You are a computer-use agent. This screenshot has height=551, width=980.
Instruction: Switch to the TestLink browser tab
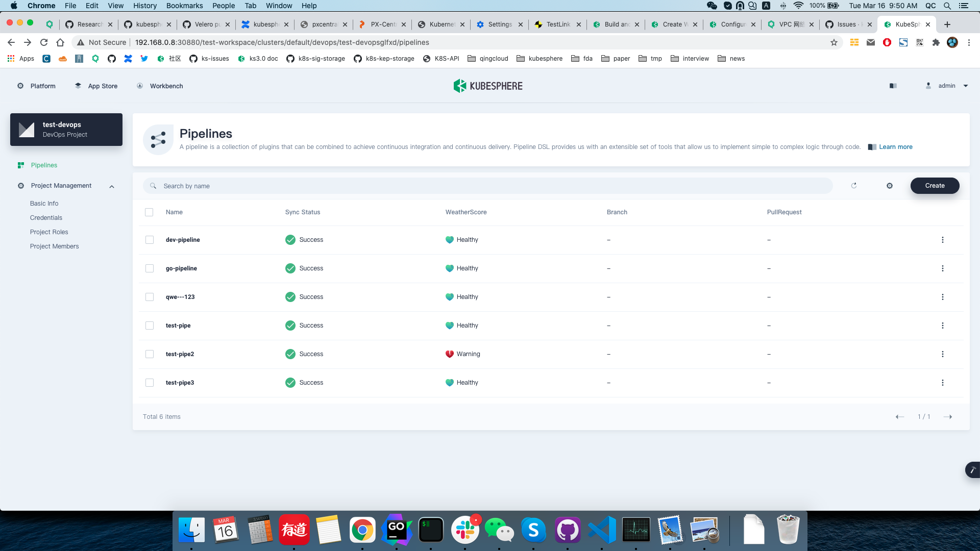point(558,24)
